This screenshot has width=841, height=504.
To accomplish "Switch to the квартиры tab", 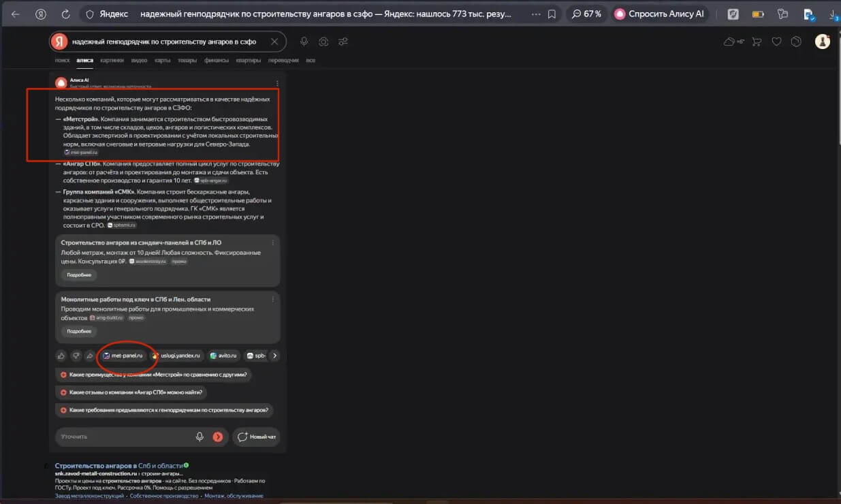I will [248, 61].
